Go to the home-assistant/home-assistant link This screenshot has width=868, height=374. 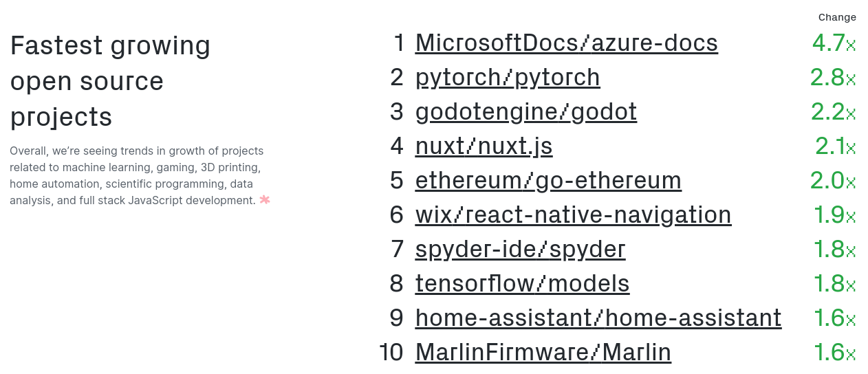click(598, 318)
